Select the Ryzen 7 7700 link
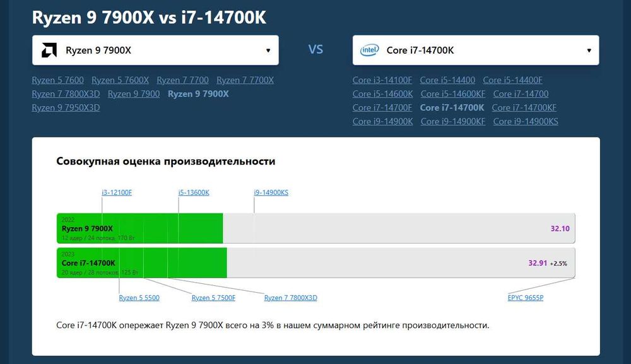The height and width of the screenshot is (364, 631). [x=183, y=80]
